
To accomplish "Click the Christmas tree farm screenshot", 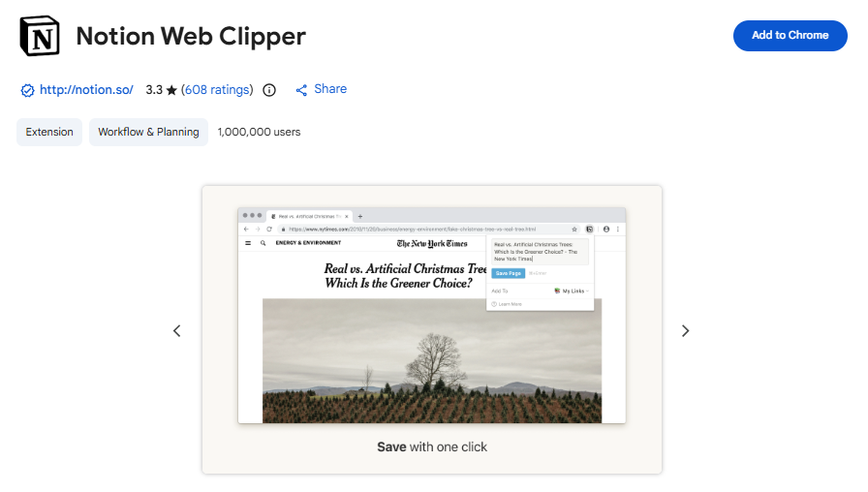I will [x=432, y=361].
